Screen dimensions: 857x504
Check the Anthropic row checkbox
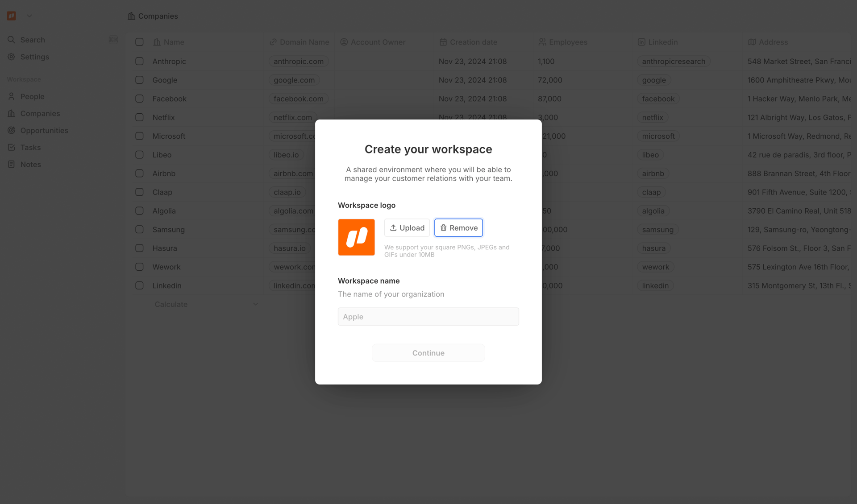[x=139, y=61]
